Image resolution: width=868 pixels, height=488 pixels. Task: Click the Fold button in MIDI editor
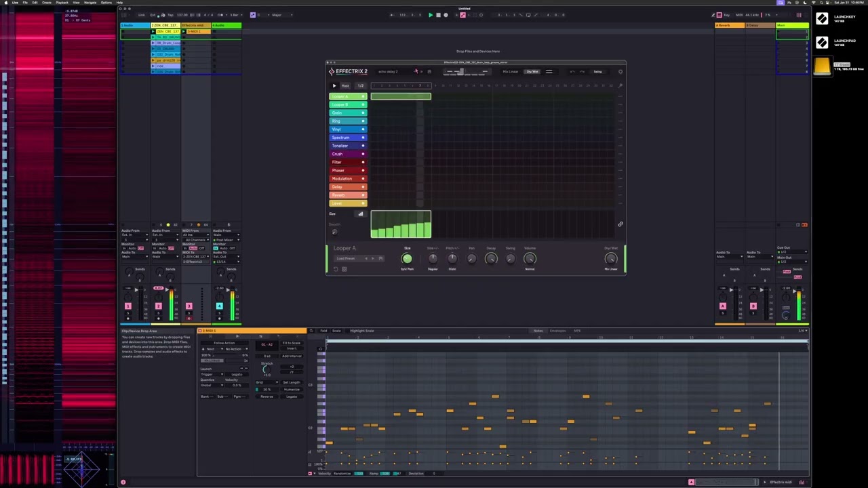point(323,331)
